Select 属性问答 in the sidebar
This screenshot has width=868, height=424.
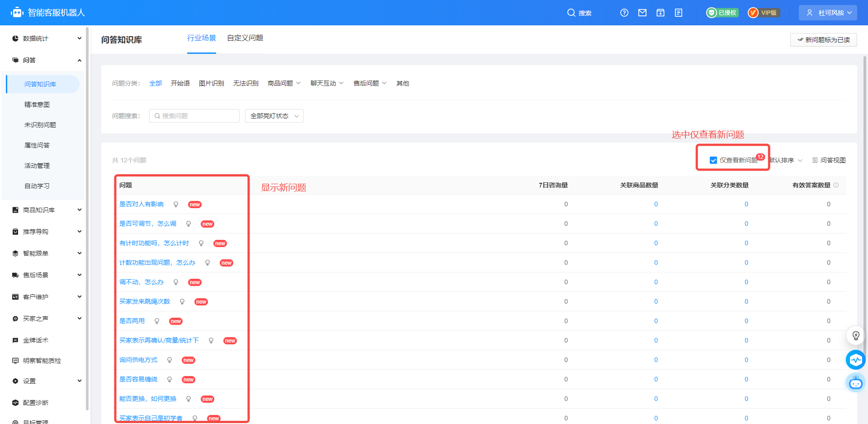click(x=37, y=145)
